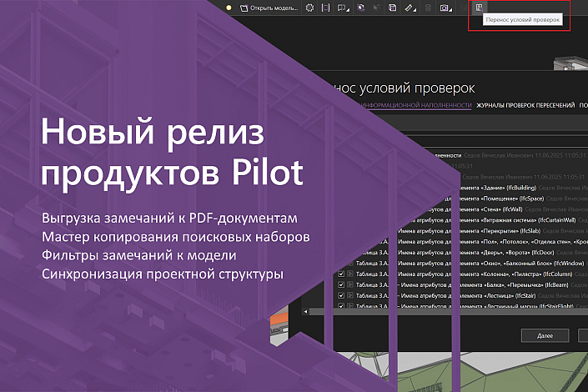588x392 pixels.
Task: Click the gear-shaped icon after Открыть модель
Action: [x=309, y=8]
